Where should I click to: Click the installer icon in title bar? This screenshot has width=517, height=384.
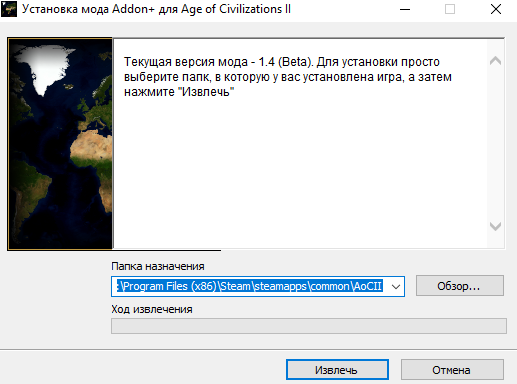pos(9,9)
